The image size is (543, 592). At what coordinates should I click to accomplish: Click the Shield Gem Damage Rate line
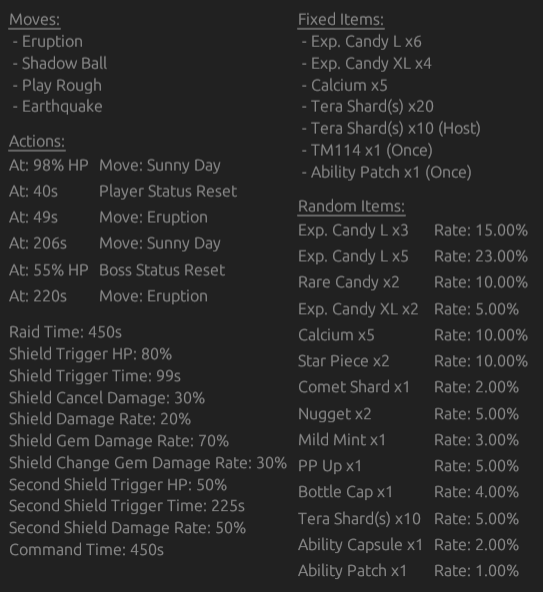point(119,441)
